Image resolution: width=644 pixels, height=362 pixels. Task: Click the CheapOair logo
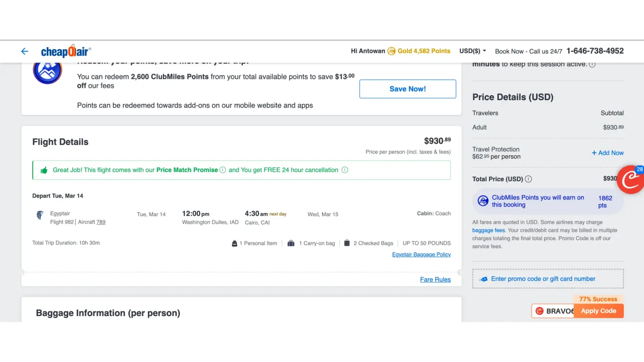(66, 51)
